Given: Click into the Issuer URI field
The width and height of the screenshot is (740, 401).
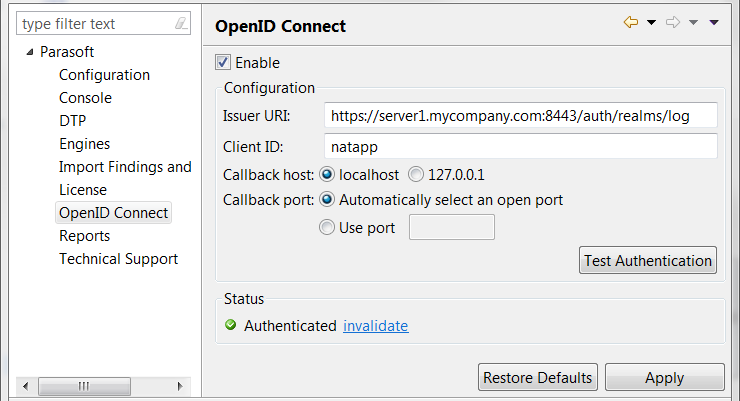Looking at the screenshot, I should coord(521,116).
